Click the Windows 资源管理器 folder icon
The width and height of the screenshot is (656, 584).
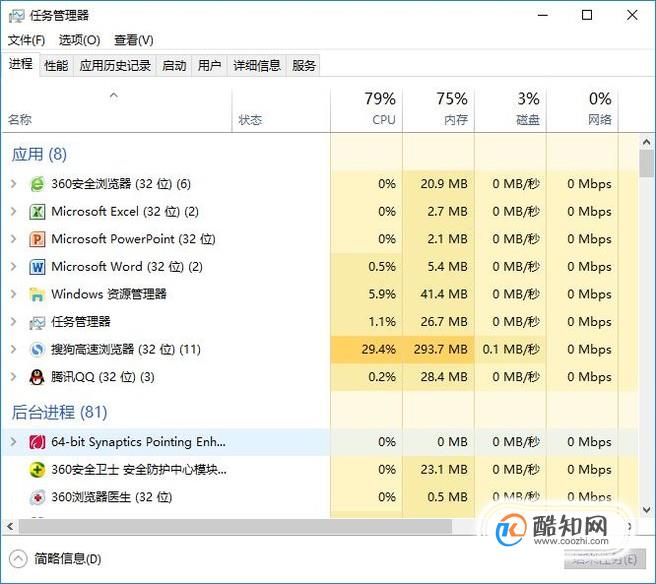point(37,295)
